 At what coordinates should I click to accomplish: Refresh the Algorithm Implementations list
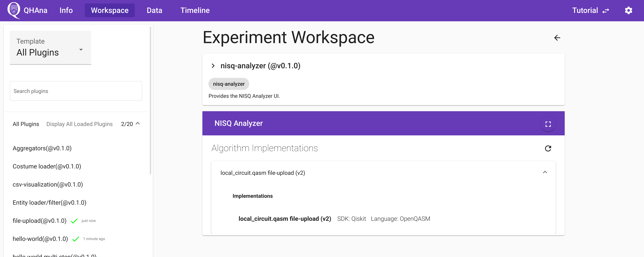point(548,148)
